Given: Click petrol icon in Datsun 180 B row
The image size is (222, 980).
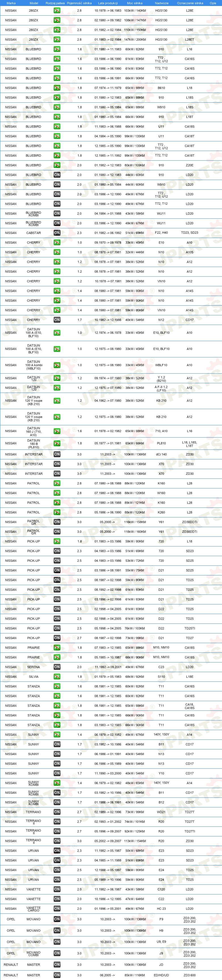Looking at the screenshot, I should point(57,443).
